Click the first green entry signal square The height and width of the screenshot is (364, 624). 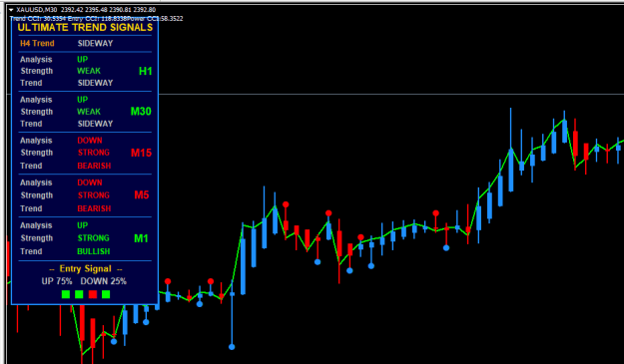coord(66,294)
